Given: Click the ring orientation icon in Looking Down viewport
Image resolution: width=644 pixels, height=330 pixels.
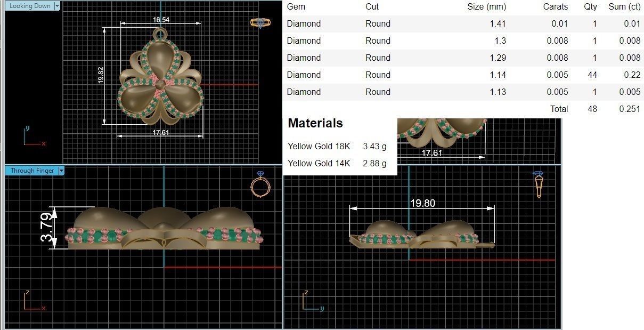Looking at the screenshot, I should tap(260, 22).
